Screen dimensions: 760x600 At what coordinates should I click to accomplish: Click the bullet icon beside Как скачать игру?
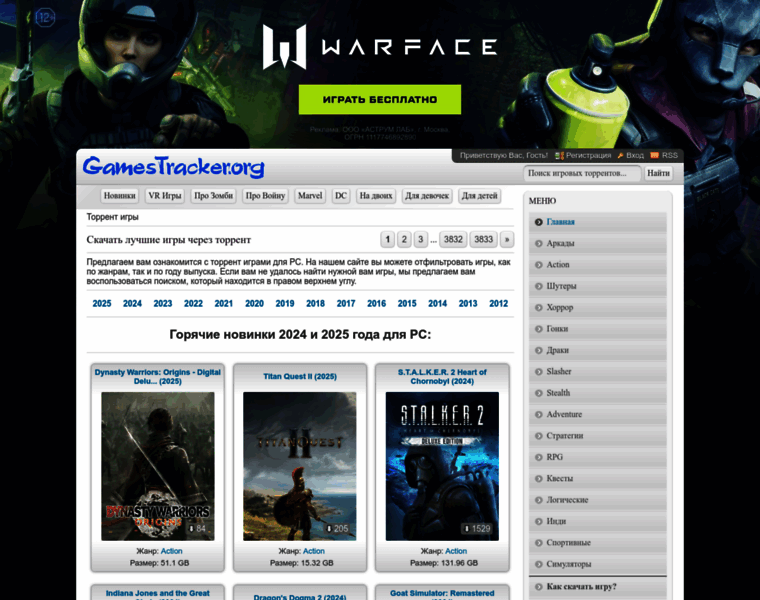pyautogui.click(x=538, y=587)
